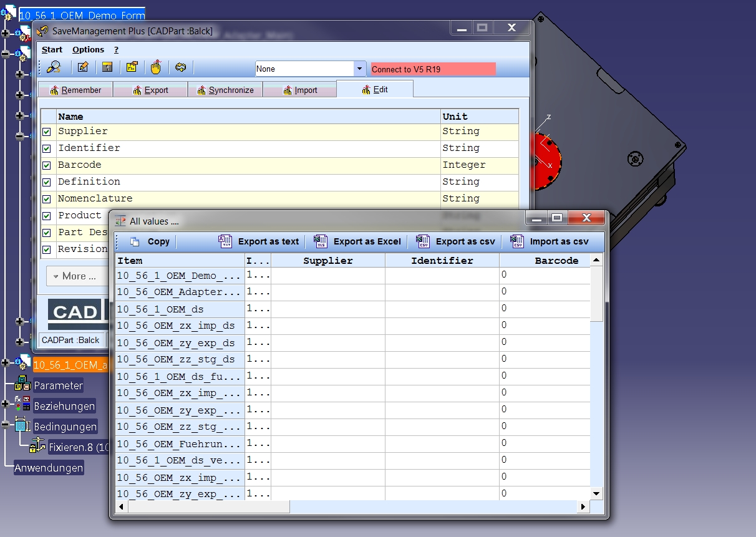Uncheck the Supplier checkbox
This screenshot has height=537, width=756.
(47, 132)
